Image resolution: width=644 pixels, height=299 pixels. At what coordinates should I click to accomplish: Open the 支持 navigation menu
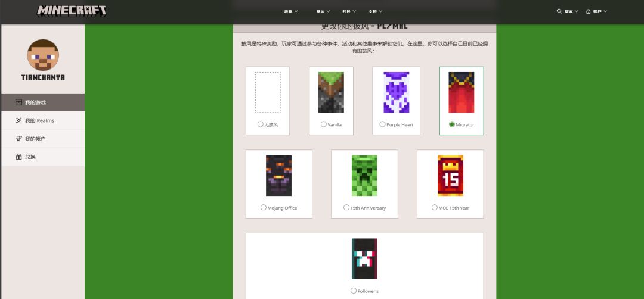pyautogui.click(x=376, y=11)
